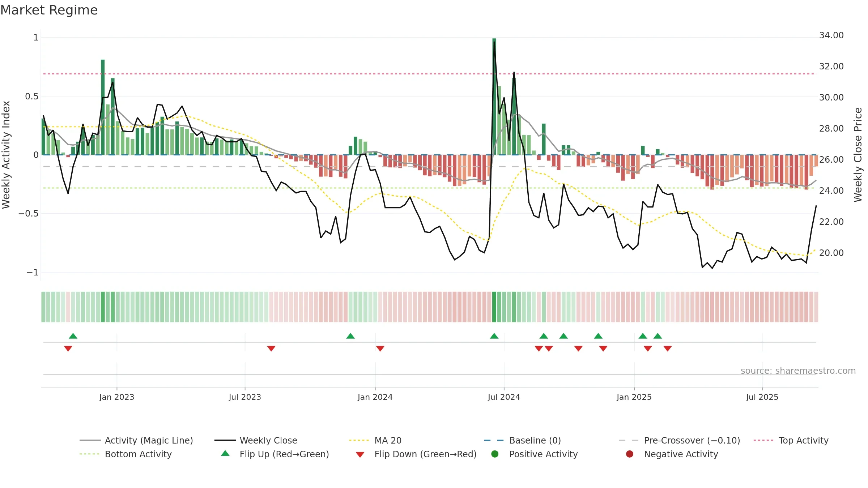
Task: Click the 20.00 price axis tick
Action: 831,253
